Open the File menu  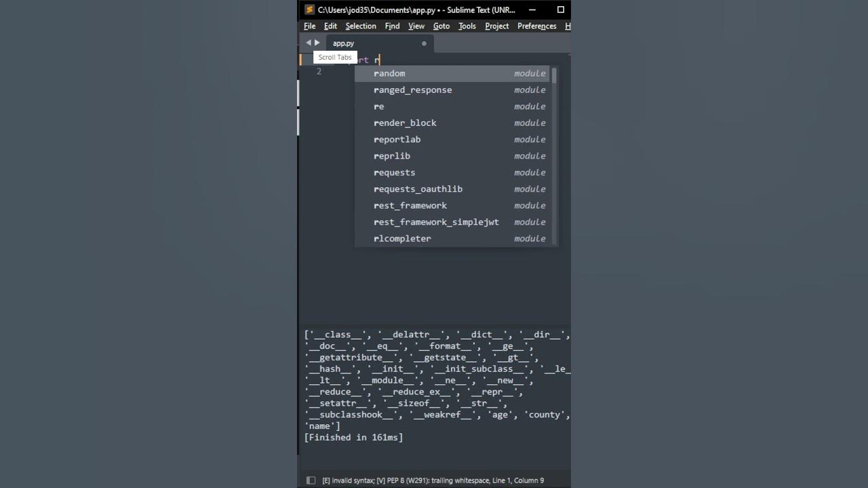click(310, 26)
